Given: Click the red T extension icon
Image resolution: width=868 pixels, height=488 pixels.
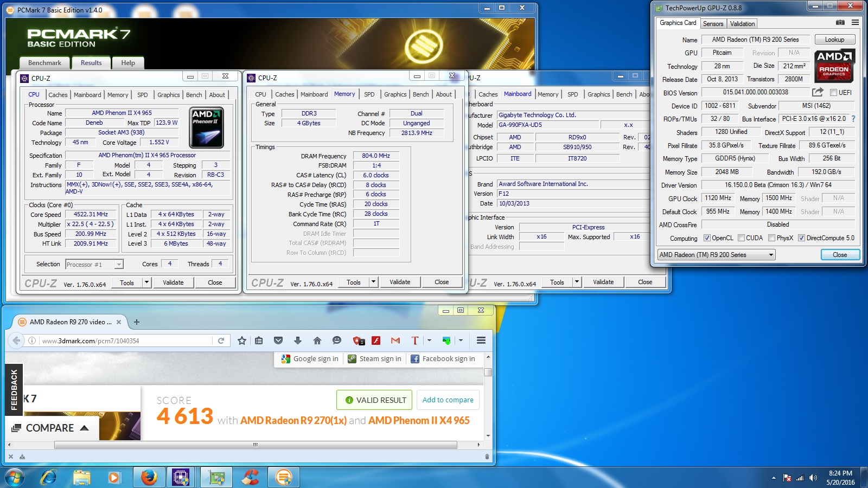Looking at the screenshot, I should (415, 341).
